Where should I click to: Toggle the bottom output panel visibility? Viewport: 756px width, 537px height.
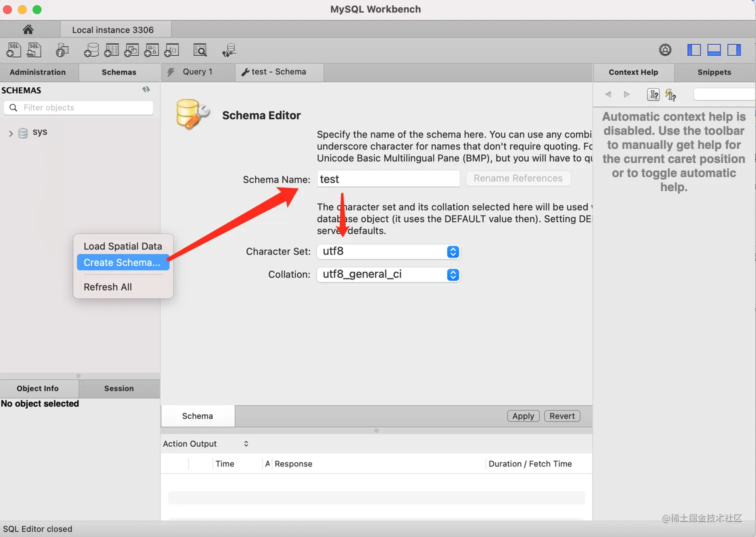(x=714, y=50)
